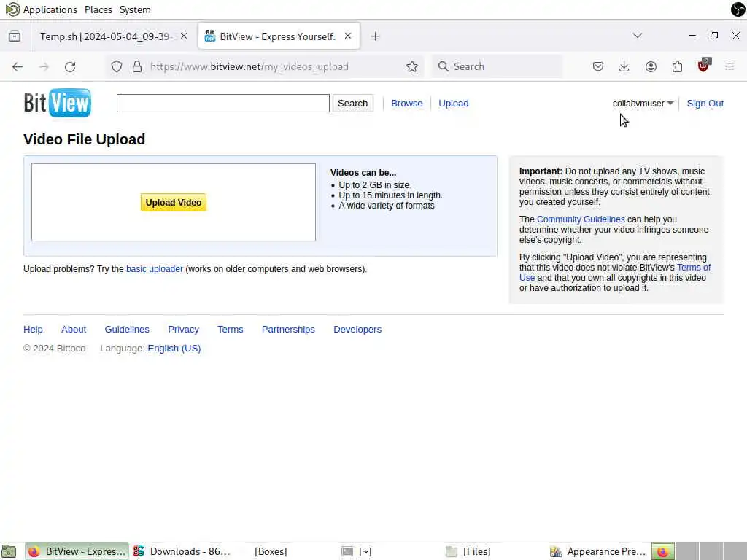Switch to Appearance Preferences taskbar entry

coord(598,551)
